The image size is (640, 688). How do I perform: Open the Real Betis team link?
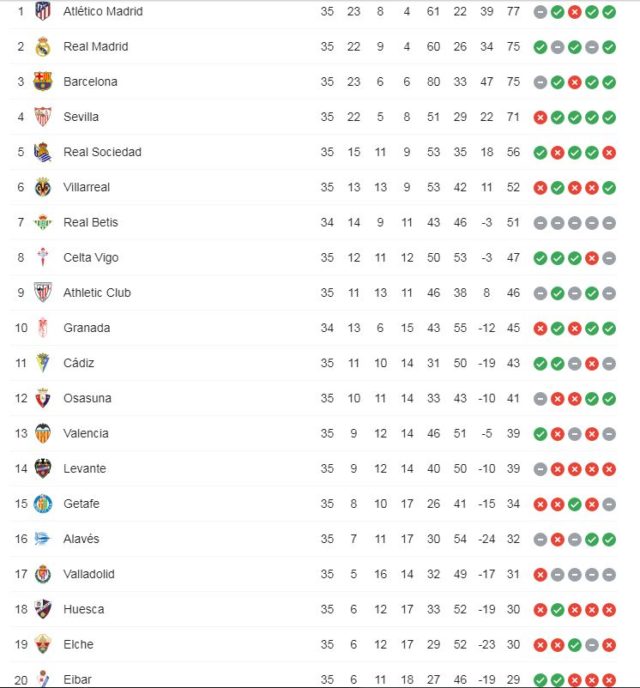tap(90, 222)
